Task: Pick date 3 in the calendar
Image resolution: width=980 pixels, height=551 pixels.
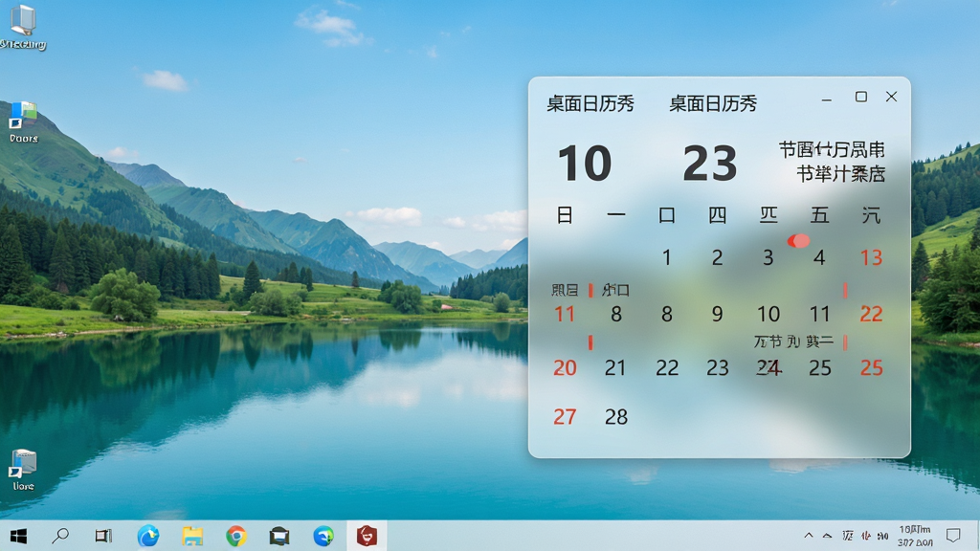Action: point(768,257)
